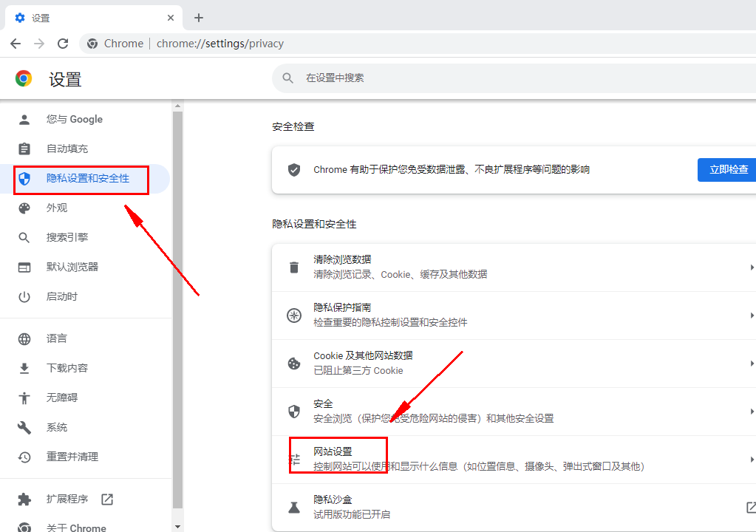Open 扩展程序 in sidebar

[x=85, y=499]
